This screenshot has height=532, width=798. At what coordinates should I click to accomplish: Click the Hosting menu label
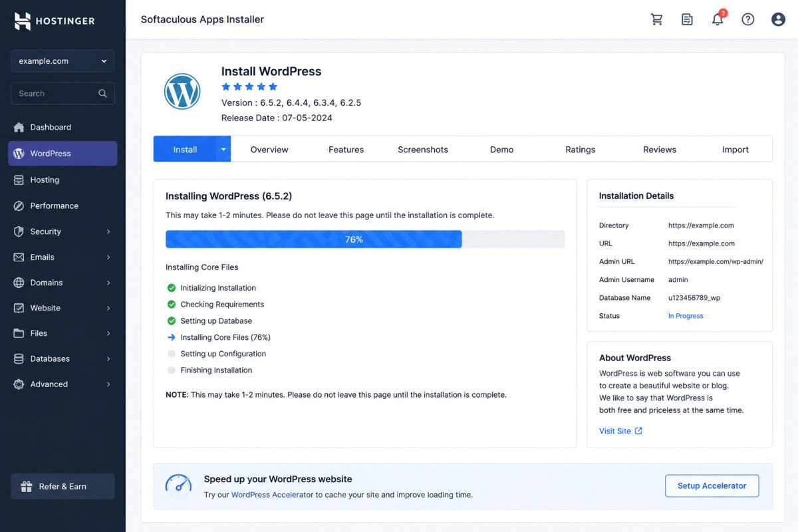coord(45,180)
